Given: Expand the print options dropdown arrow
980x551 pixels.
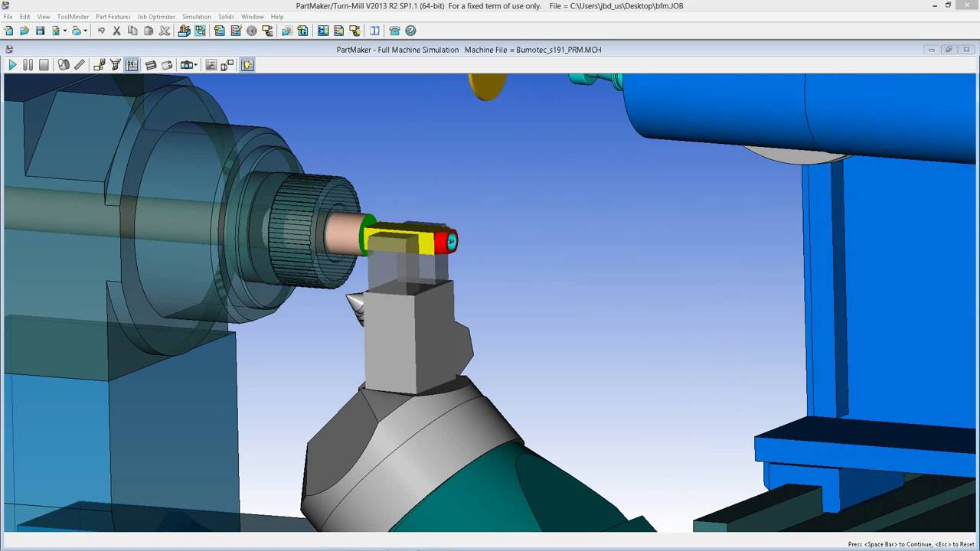Looking at the screenshot, I should click(x=85, y=31).
